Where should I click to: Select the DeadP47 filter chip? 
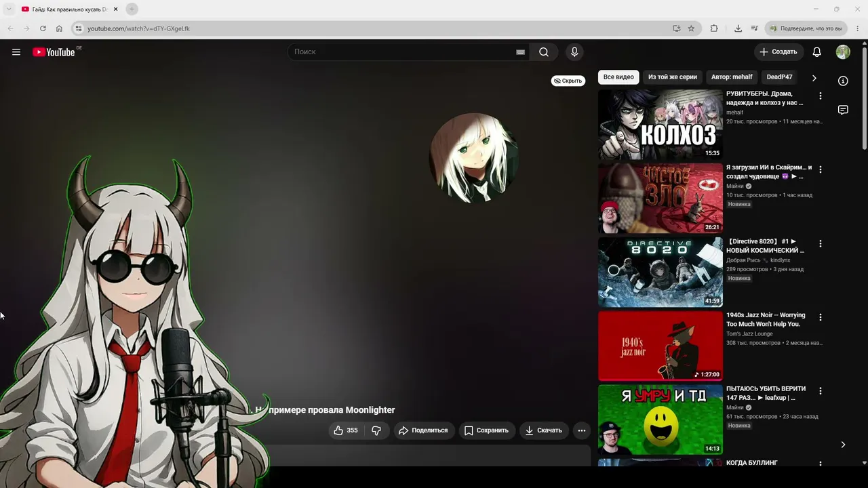(x=779, y=77)
